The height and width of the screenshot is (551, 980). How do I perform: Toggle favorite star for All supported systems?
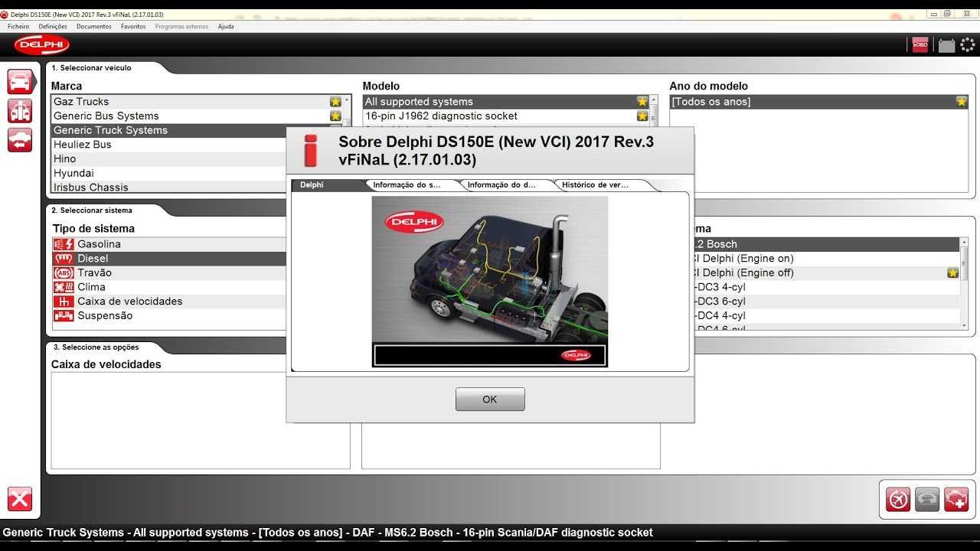(642, 102)
